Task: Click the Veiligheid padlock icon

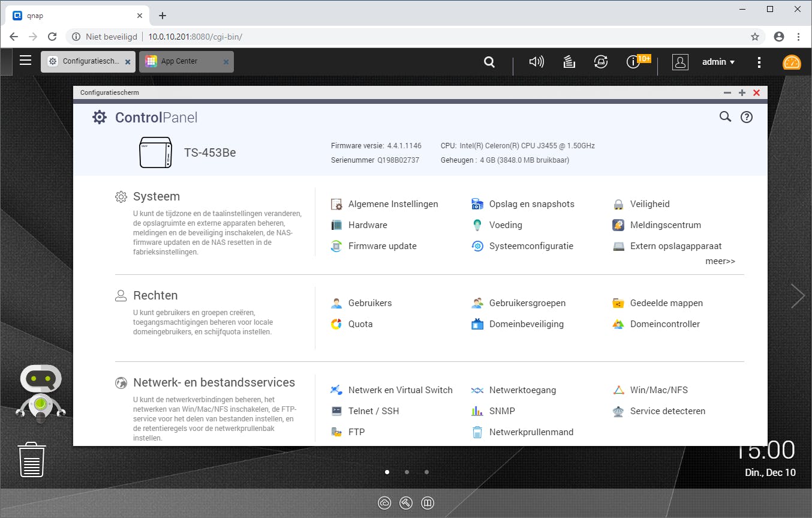Action: pyautogui.click(x=618, y=204)
